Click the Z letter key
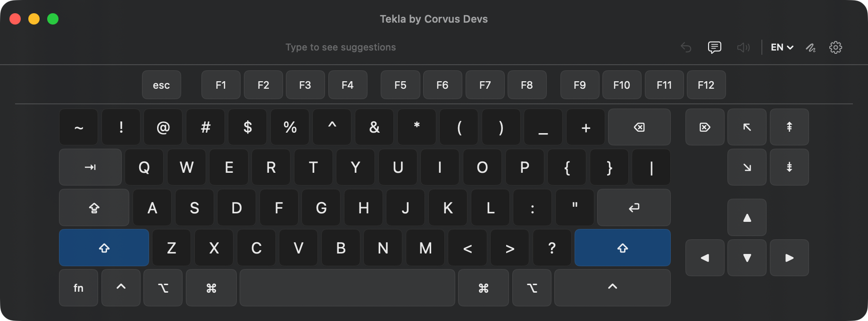This screenshot has height=321, width=868. tap(171, 248)
